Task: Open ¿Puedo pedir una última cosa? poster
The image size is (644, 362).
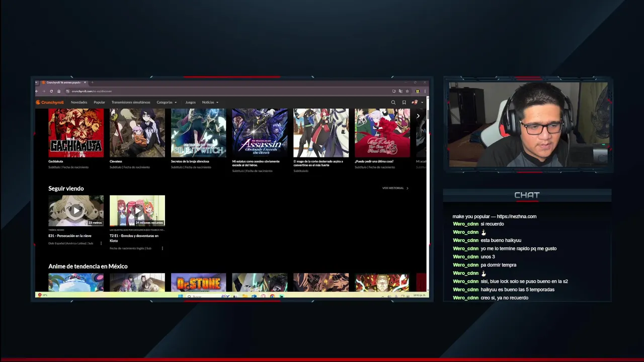Action: pyautogui.click(x=382, y=133)
